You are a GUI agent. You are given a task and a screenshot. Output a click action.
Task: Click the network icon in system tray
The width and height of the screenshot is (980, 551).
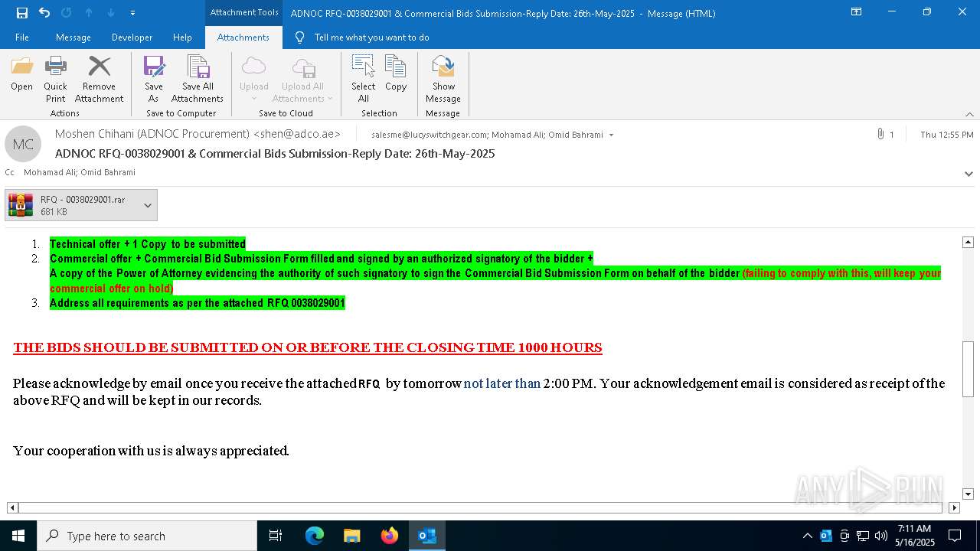click(862, 536)
